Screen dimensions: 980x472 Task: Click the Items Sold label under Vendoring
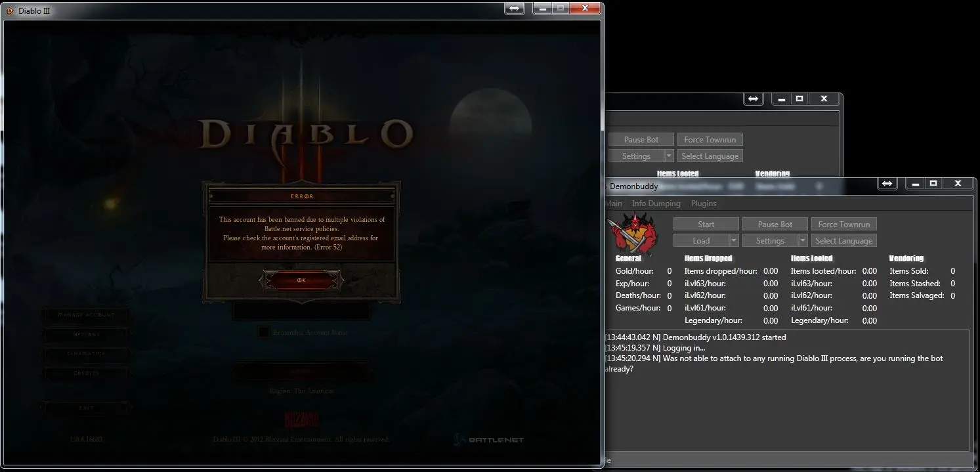pos(908,271)
